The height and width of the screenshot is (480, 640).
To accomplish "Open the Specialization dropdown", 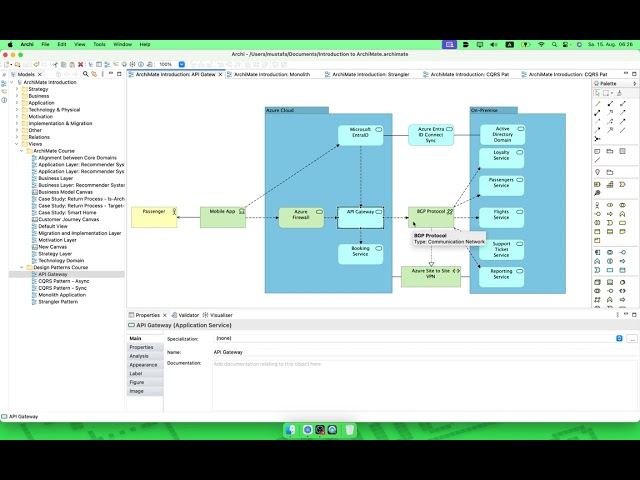I will click(619, 338).
